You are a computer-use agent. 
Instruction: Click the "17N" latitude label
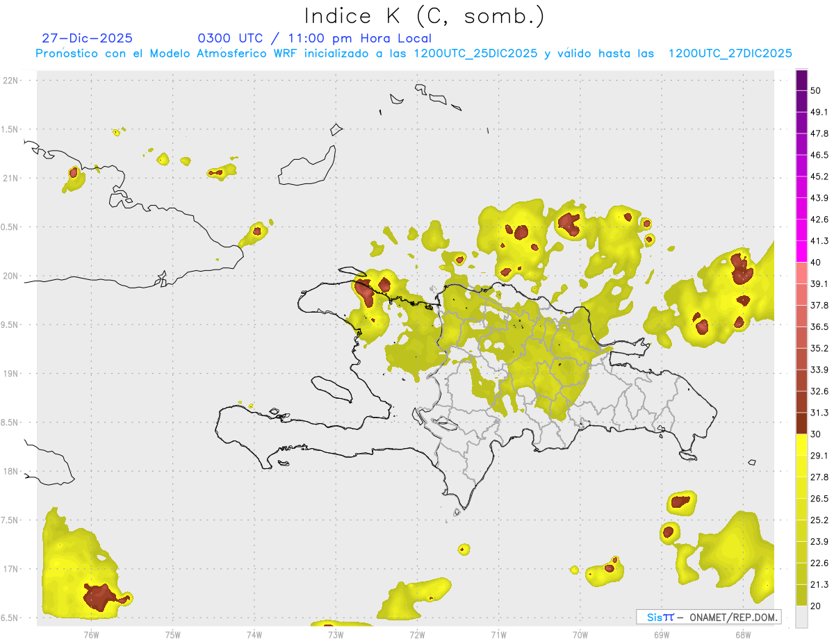coord(11,569)
